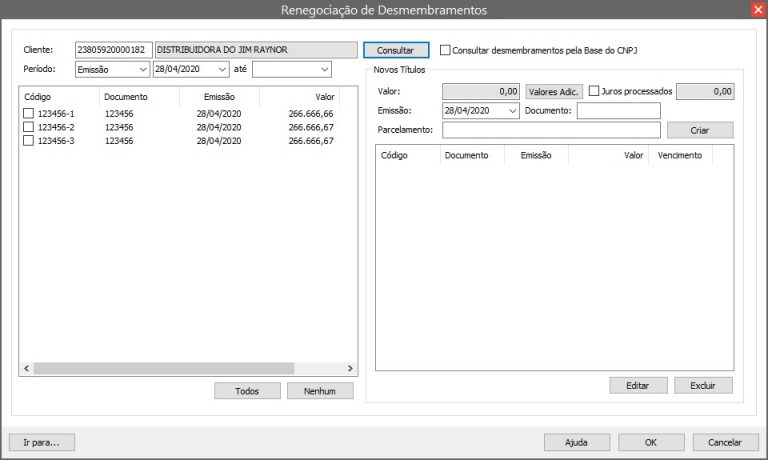Open the Ir para... button
The image size is (768, 460).
point(42,442)
